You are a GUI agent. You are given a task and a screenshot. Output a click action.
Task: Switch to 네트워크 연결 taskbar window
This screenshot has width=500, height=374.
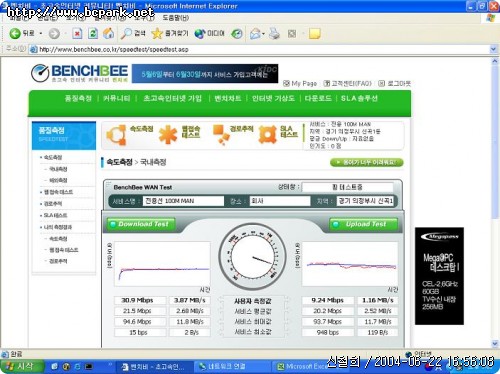[x=232, y=366]
